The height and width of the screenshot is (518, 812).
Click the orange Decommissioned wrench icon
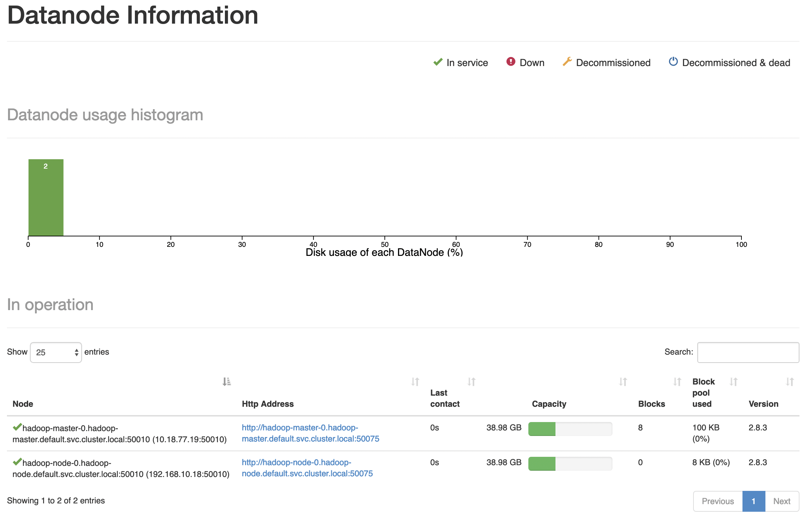[567, 62]
